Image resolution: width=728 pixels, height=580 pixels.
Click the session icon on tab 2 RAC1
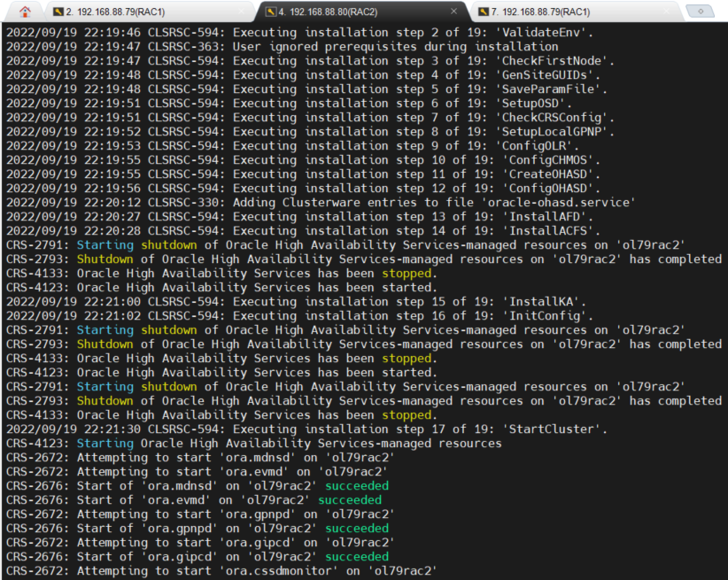click(58, 12)
